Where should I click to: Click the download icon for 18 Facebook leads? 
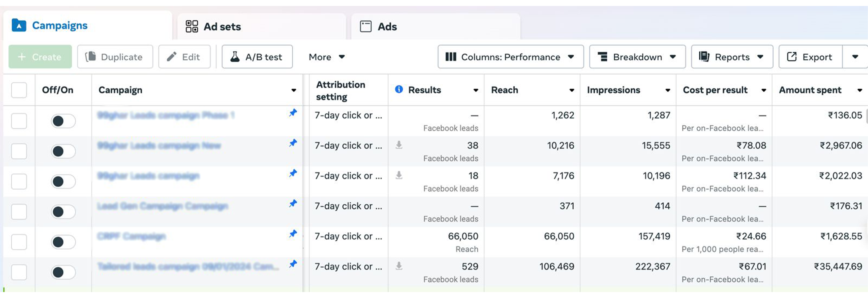[x=399, y=175]
